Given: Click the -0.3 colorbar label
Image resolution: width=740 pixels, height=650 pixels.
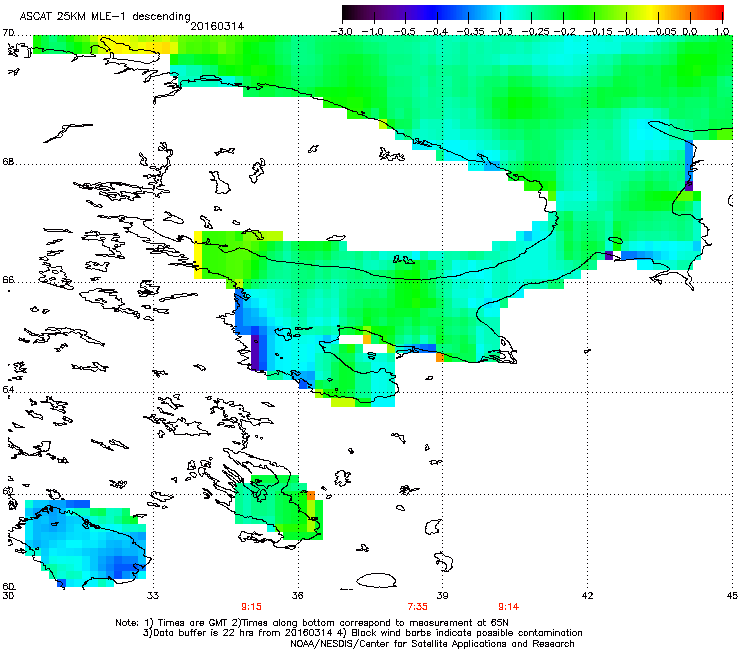Looking at the screenshot, I should click(501, 32).
